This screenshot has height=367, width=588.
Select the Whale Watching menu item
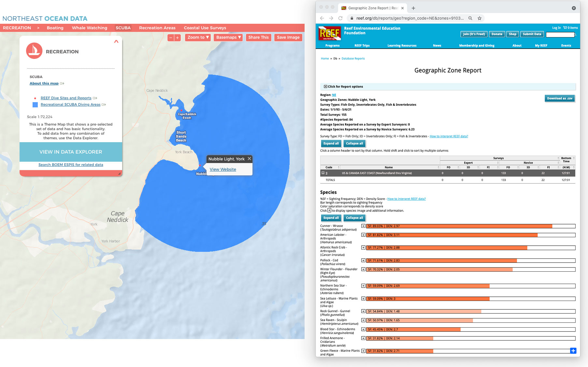(90, 28)
